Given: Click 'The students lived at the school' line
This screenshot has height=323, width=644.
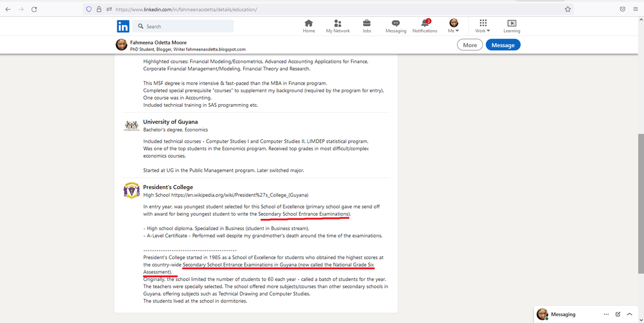Looking at the screenshot, I should [x=195, y=301].
